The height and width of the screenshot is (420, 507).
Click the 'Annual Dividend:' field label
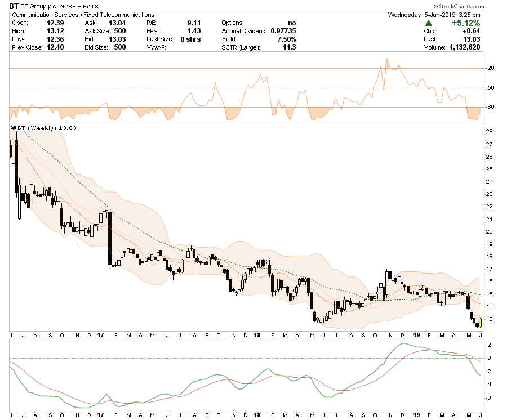click(x=244, y=31)
